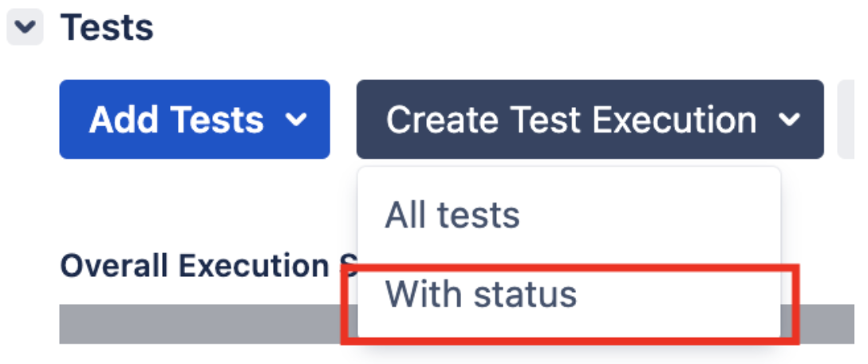The height and width of the screenshot is (364, 868).
Task: Close the dropdown via Create Test Execution label
Action: pyautogui.click(x=571, y=120)
